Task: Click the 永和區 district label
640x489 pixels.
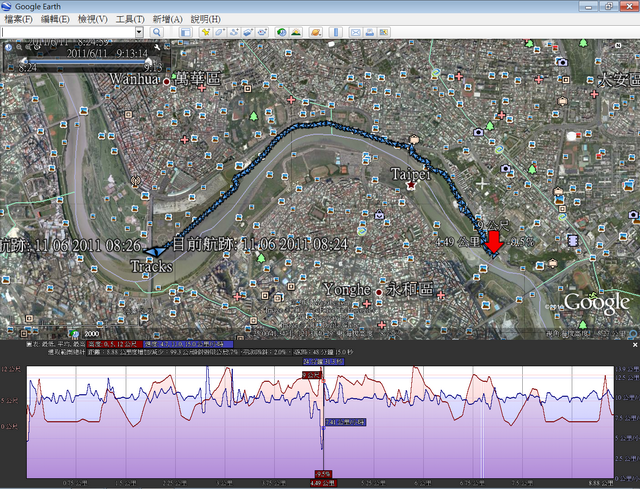Action: [409, 289]
